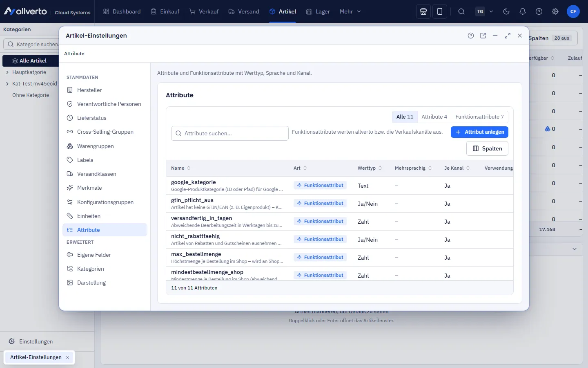Image resolution: width=588 pixels, height=368 pixels.
Task: Open Warengruppen settings
Action: [x=105, y=146]
